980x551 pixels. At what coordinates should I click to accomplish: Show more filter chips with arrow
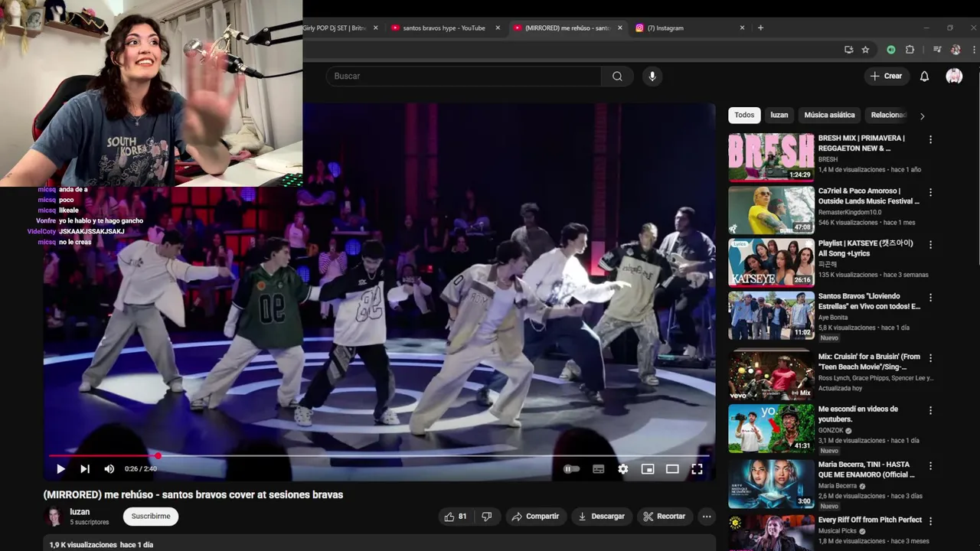[x=922, y=116]
